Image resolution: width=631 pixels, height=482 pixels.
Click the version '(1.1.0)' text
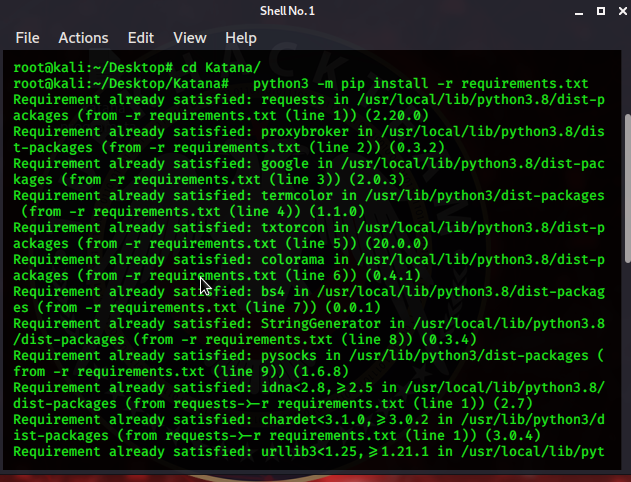click(x=337, y=211)
